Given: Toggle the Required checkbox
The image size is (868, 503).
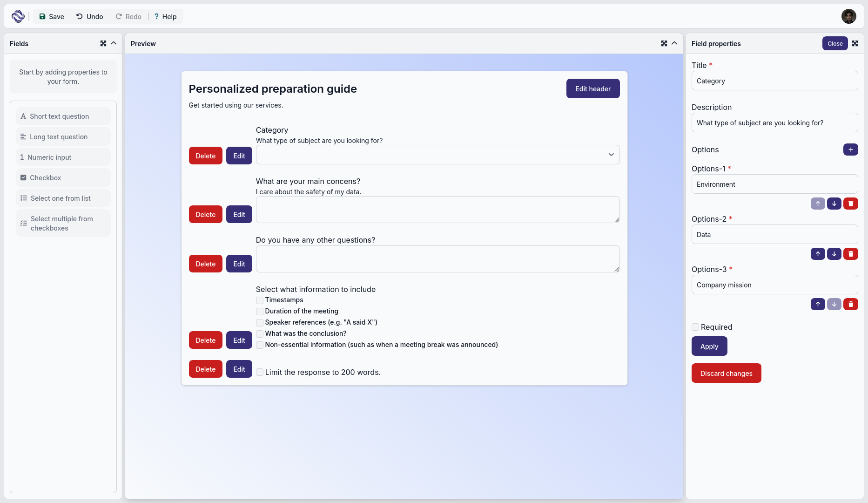Looking at the screenshot, I should click(x=695, y=327).
